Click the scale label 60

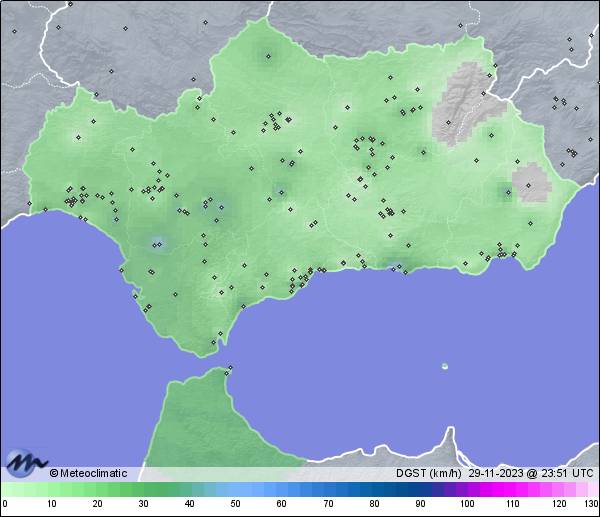point(281,503)
